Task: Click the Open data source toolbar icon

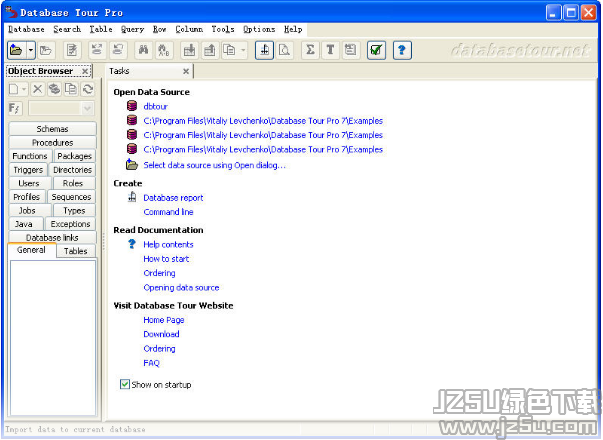Action: 16,50
